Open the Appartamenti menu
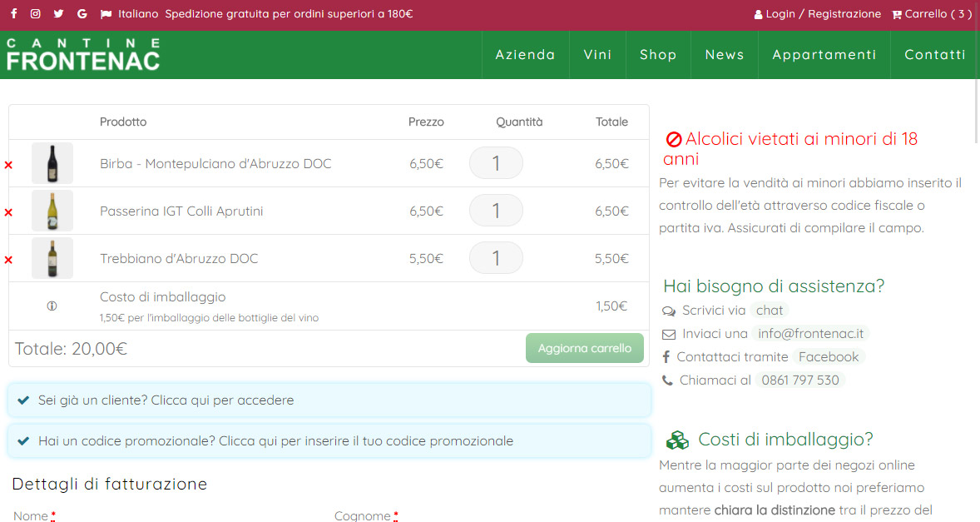This screenshot has height=522, width=980. (824, 55)
